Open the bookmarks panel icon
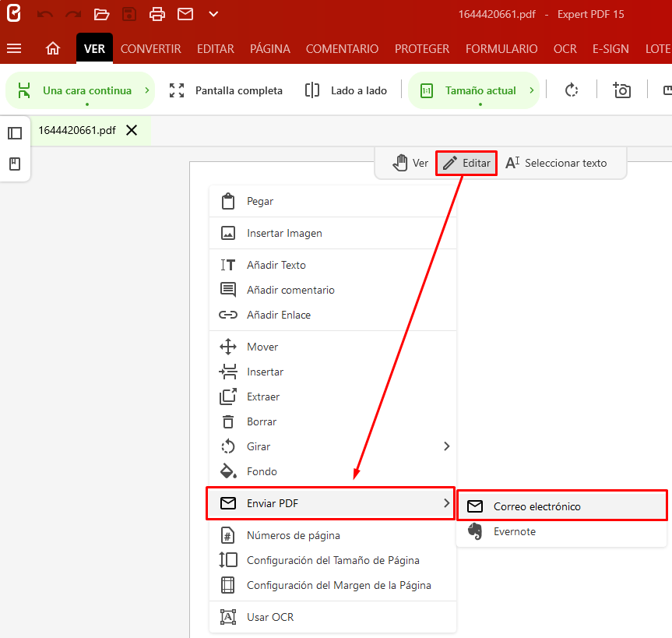Screen dimensions: 672x638 (x=15, y=164)
